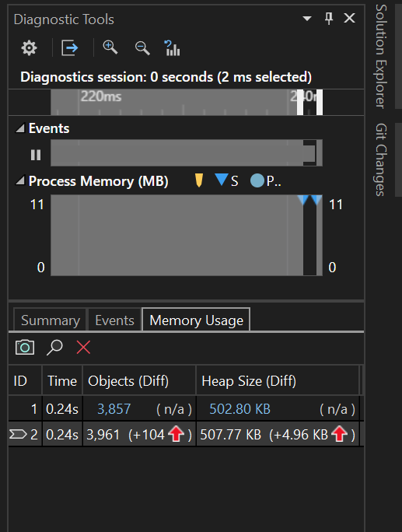Open the 3,857 objects count link
Image resolution: width=402 pixels, height=532 pixels.
pyautogui.click(x=114, y=409)
